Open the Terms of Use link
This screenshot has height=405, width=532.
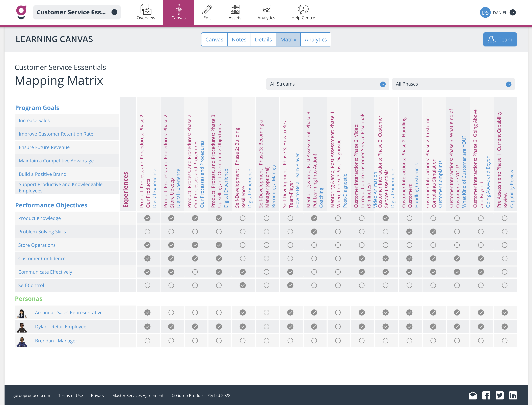(70, 395)
